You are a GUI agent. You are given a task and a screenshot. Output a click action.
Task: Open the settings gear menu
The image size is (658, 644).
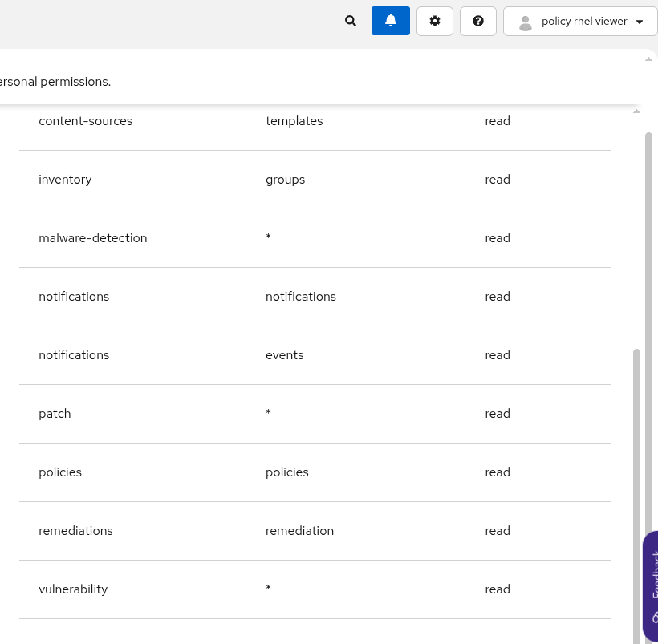pyautogui.click(x=435, y=21)
